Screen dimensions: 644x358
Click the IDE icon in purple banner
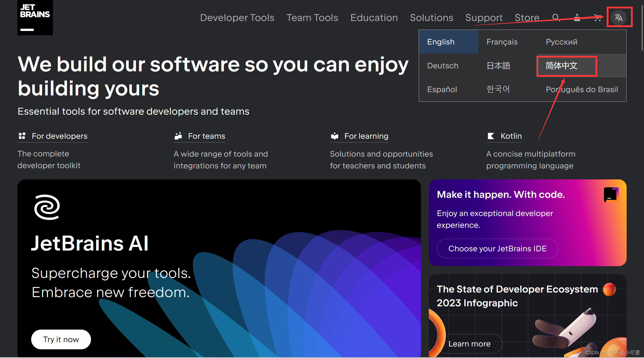611,195
